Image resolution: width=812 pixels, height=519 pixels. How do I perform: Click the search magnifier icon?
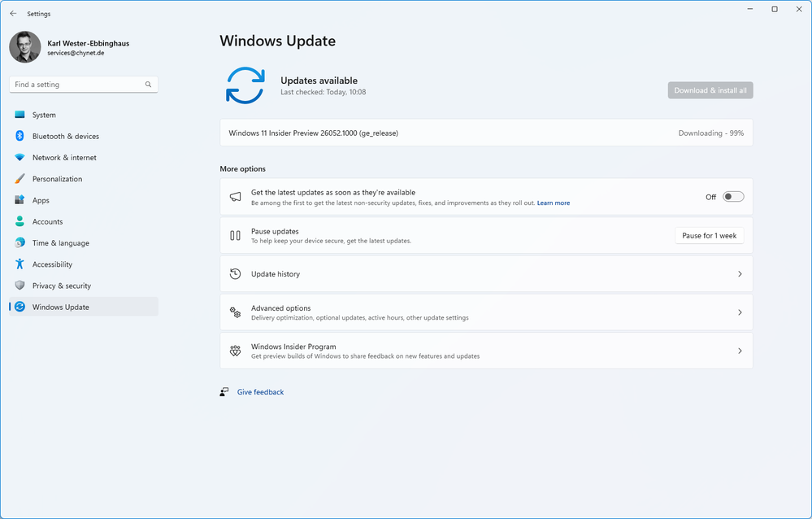click(148, 85)
